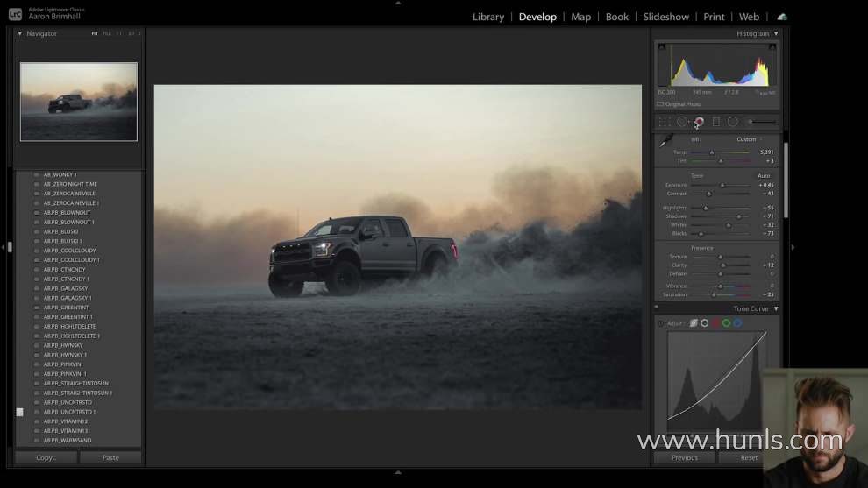Click the Paste settings button

pos(110,457)
